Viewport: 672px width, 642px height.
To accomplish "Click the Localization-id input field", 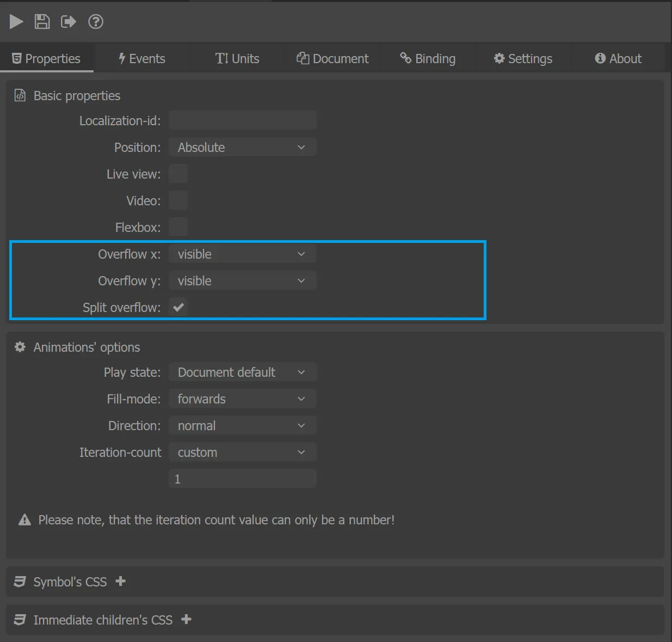I will (242, 120).
